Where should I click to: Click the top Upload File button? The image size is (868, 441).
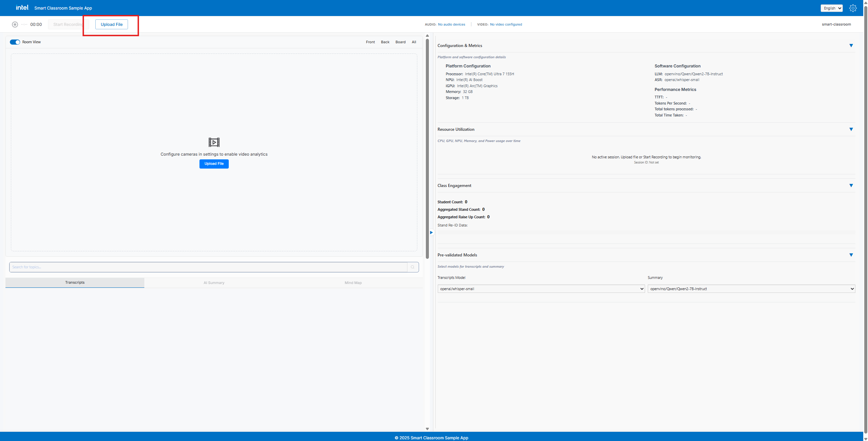(x=112, y=25)
